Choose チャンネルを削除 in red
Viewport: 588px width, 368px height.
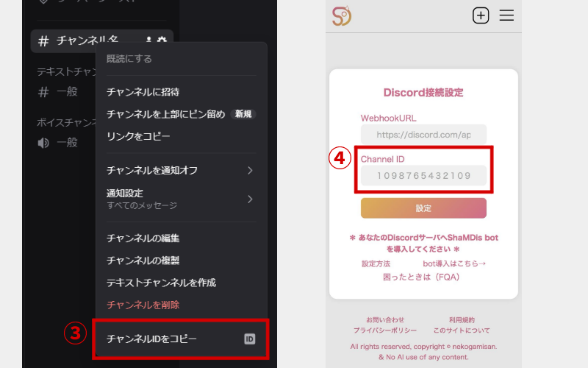pyautogui.click(x=143, y=305)
